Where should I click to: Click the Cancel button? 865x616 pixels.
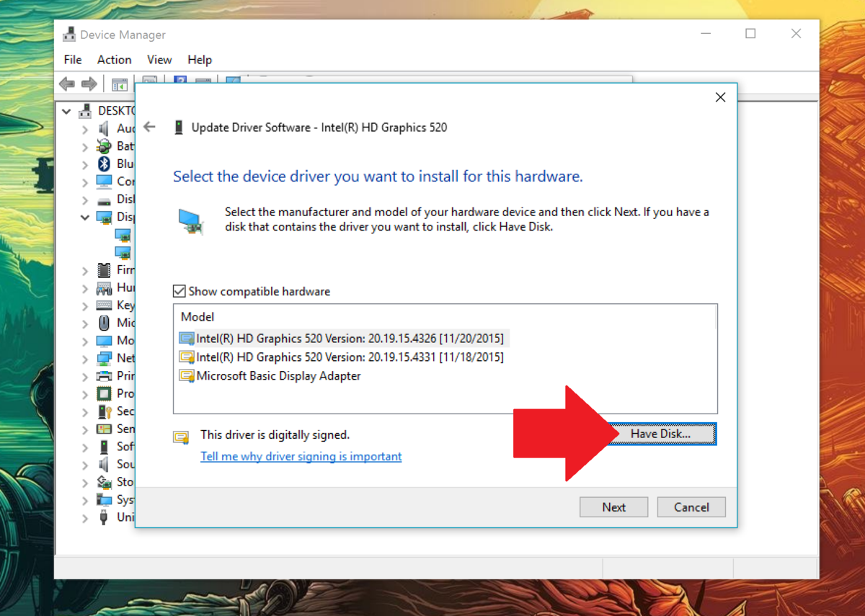pos(691,507)
